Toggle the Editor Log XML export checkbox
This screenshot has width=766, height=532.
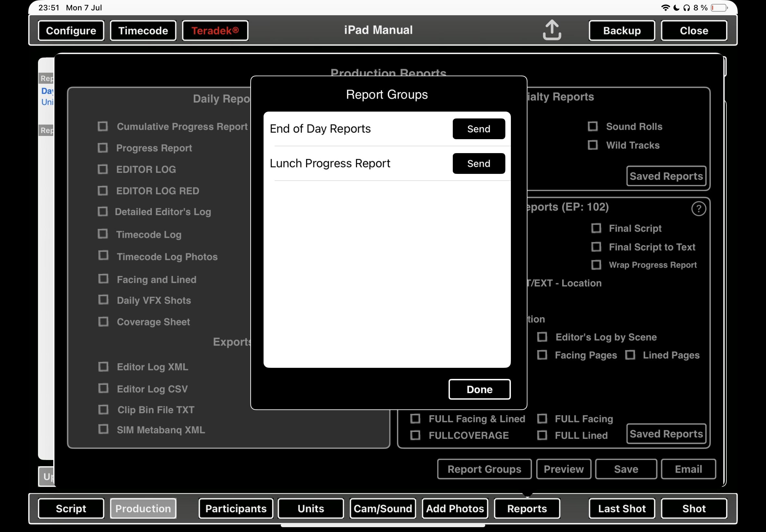(104, 367)
